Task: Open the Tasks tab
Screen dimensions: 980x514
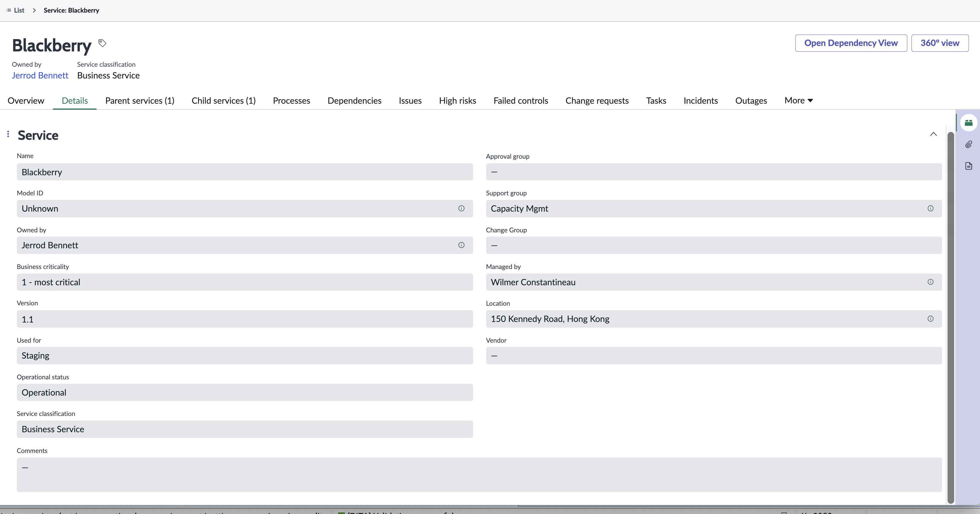Action: point(656,100)
